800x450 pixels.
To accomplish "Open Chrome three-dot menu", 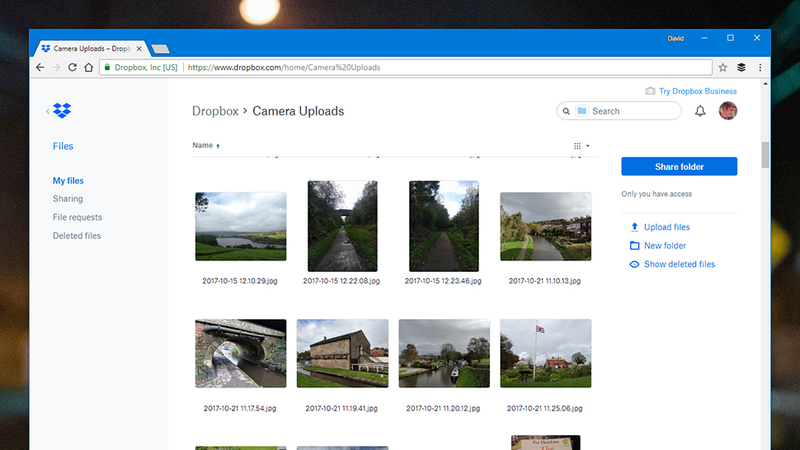I will pos(760,67).
